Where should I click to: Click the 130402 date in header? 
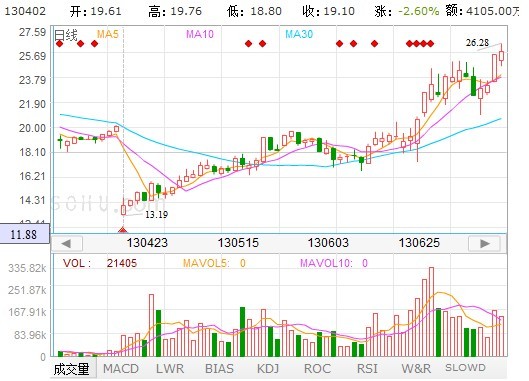point(25,11)
